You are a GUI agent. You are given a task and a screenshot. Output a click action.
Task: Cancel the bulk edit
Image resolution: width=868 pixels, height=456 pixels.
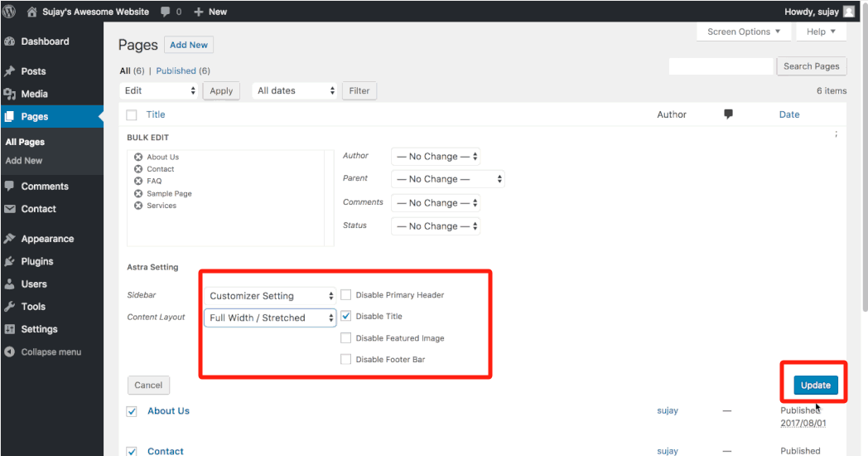[148, 385]
